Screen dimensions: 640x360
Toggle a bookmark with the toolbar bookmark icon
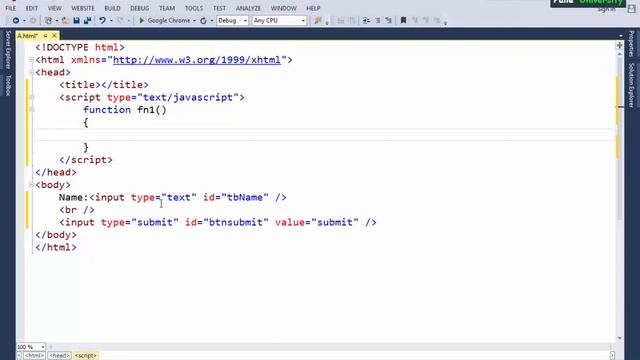coord(403,20)
